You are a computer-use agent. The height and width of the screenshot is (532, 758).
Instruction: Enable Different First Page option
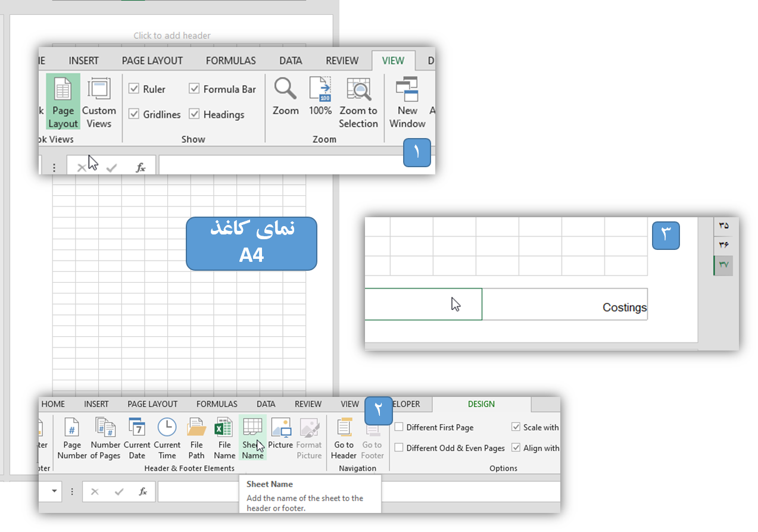399,427
